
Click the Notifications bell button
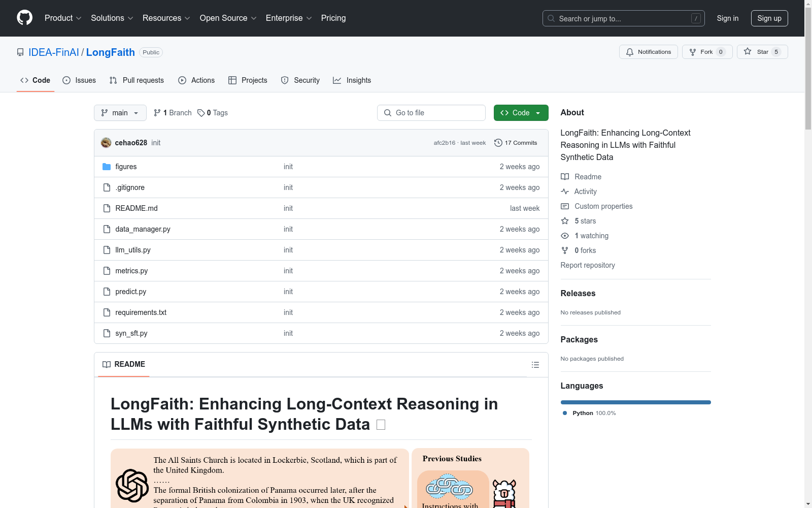648,52
